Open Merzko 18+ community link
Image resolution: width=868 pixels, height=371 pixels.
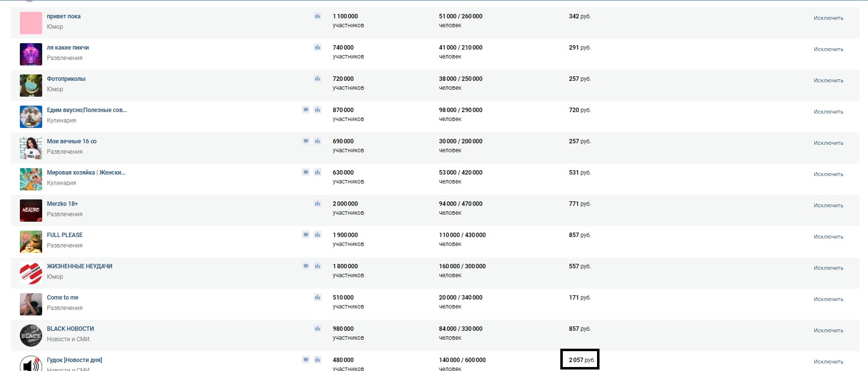coord(63,204)
